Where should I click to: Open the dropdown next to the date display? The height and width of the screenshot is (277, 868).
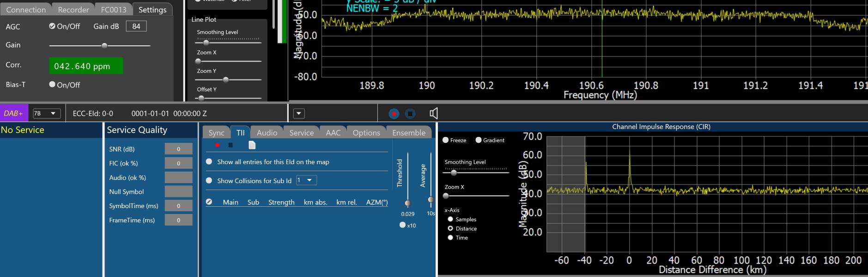(x=299, y=113)
